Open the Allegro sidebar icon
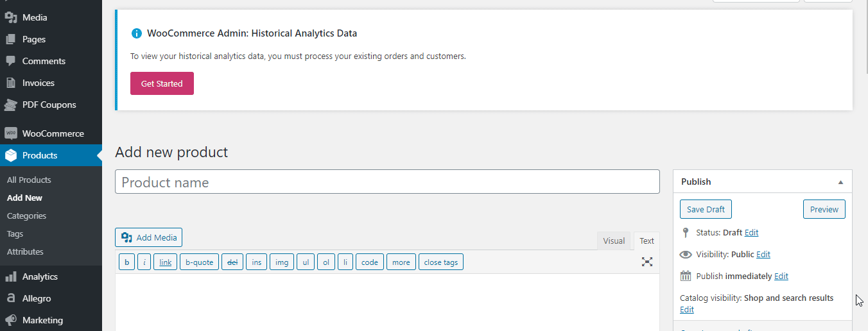868x331 pixels. pyautogui.click(x=10, y=298)
